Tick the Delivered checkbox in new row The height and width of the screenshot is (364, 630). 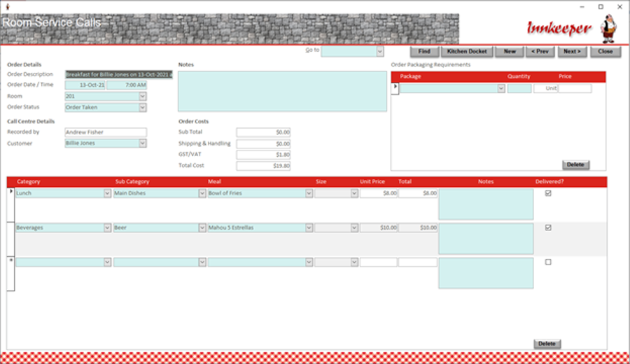coord(548,262)
